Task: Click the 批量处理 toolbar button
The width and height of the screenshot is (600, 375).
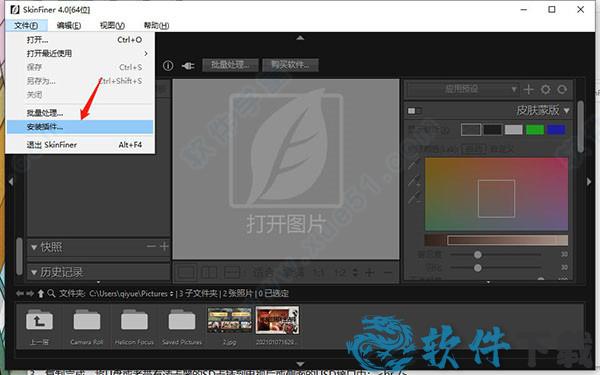Action: [230, 65]
